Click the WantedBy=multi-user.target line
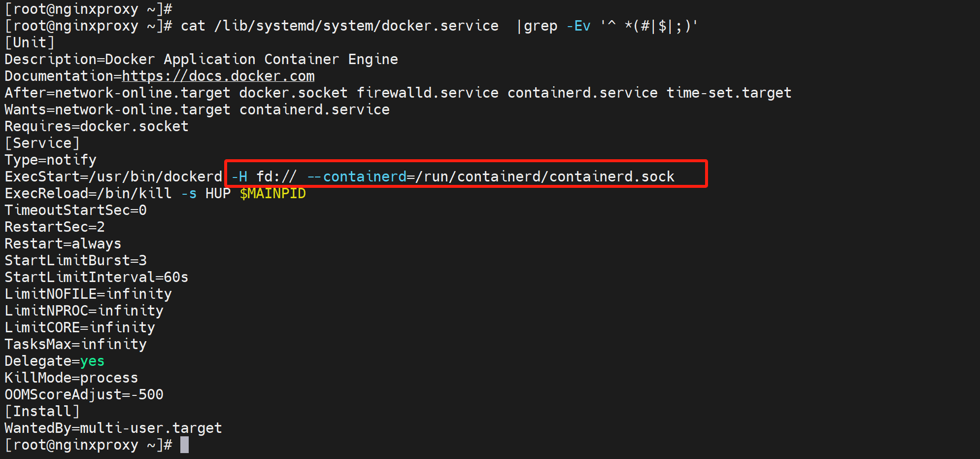The image size is (980, 459). (x=113, y=428)
